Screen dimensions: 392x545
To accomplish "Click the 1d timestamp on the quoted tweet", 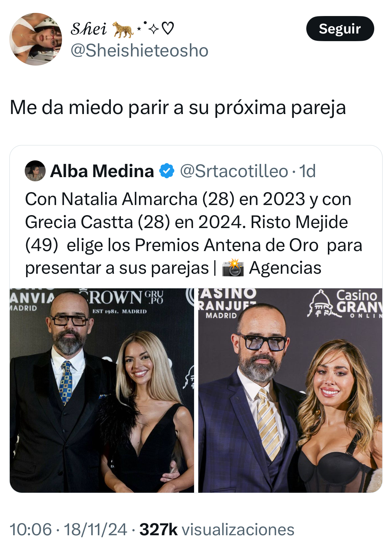I will click(307, 171).
